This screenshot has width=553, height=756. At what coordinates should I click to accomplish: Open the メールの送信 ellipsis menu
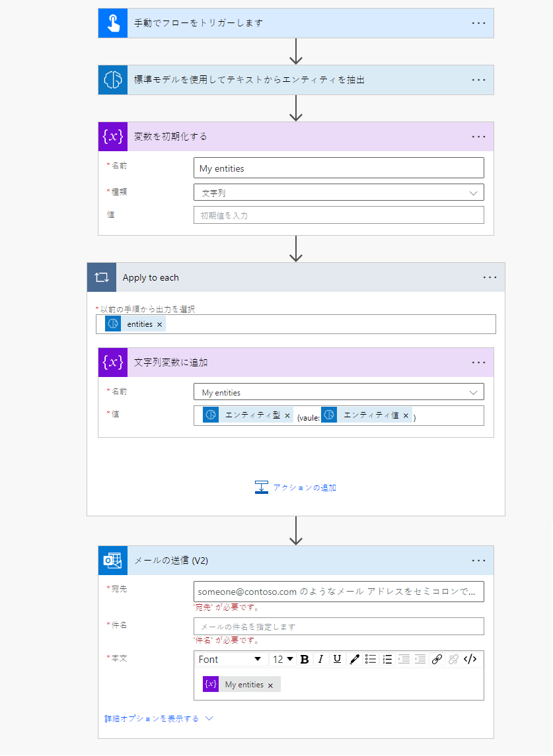click(x=478, y=560)
